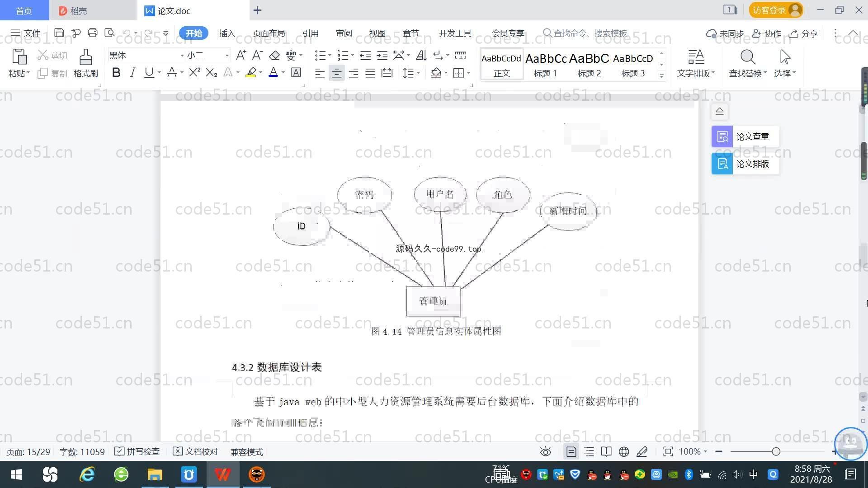Screen dimensions: 868x488
Task: Click the distributed alignment icon
Action: pos(387,73)
